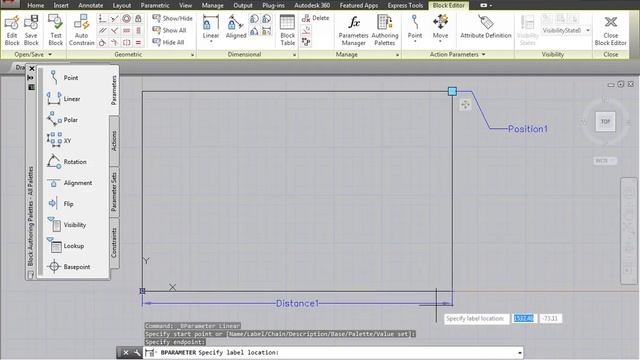Expand the Open/Save panel

(33, 54)
